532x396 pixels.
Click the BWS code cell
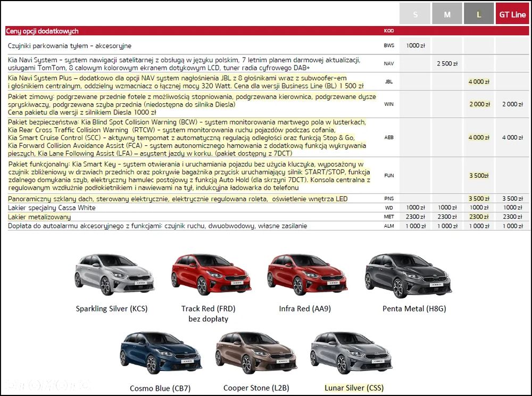tap(389, 45)
